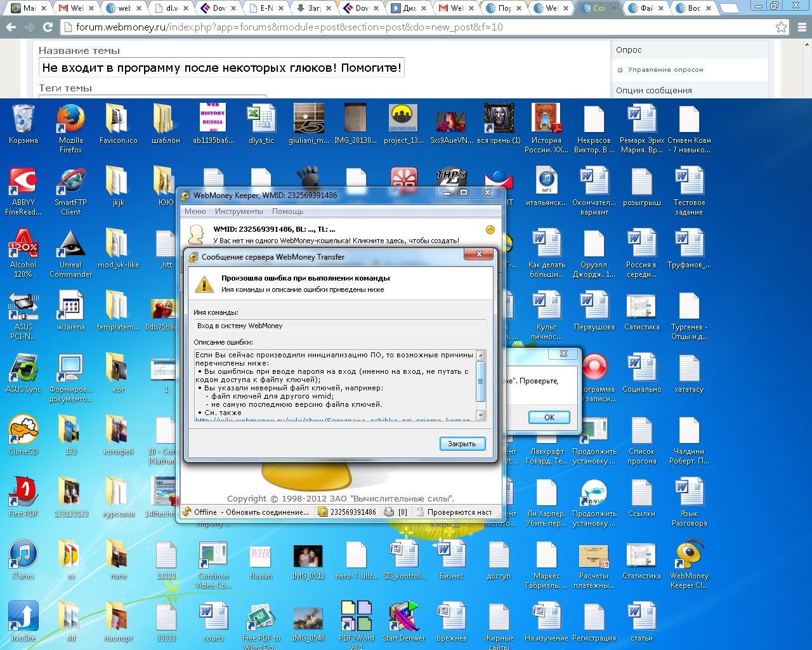Select the брежнев Word document icon
Image resolution: width=812 pixels, height=650 pixels.
click(x=452, y=621)
